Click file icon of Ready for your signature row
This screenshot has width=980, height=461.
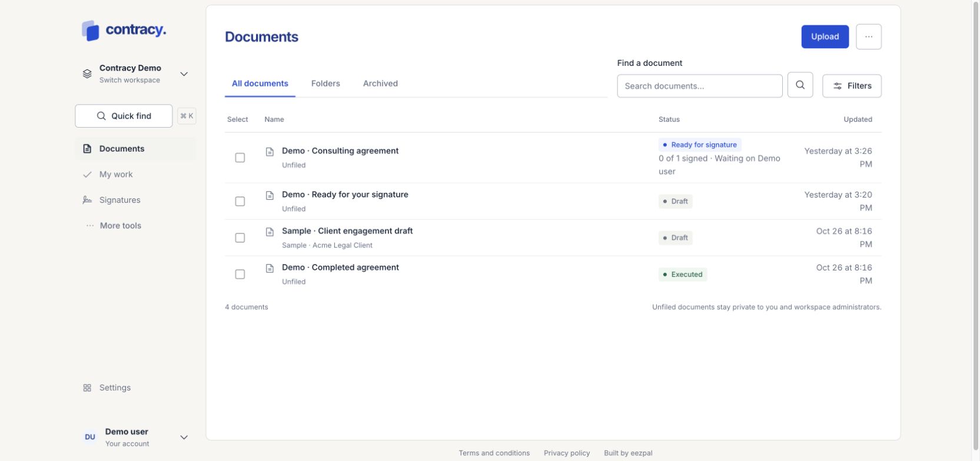270,195
